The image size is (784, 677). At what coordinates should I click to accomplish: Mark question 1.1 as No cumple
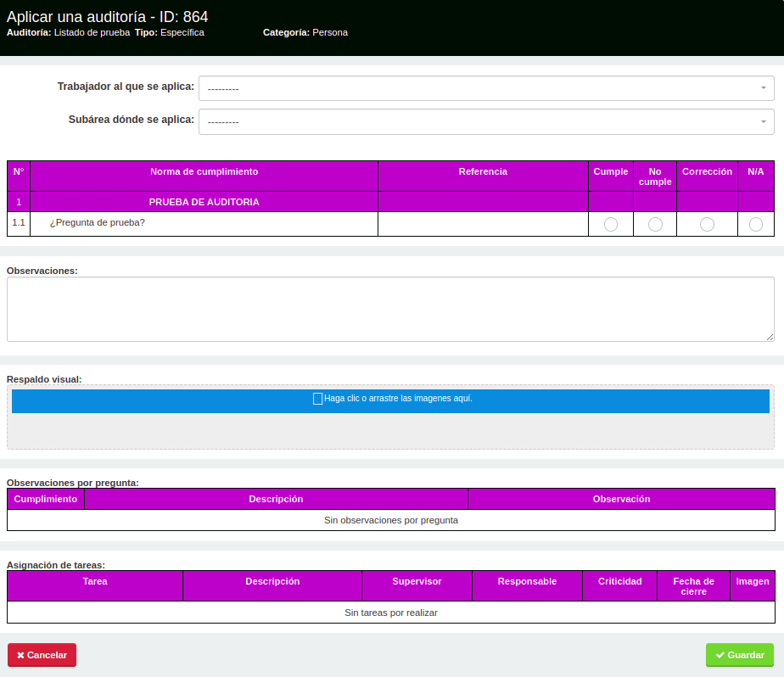point(655,225)
